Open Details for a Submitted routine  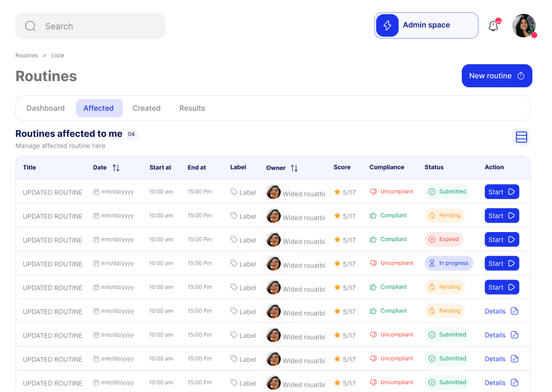pos(494,335)
